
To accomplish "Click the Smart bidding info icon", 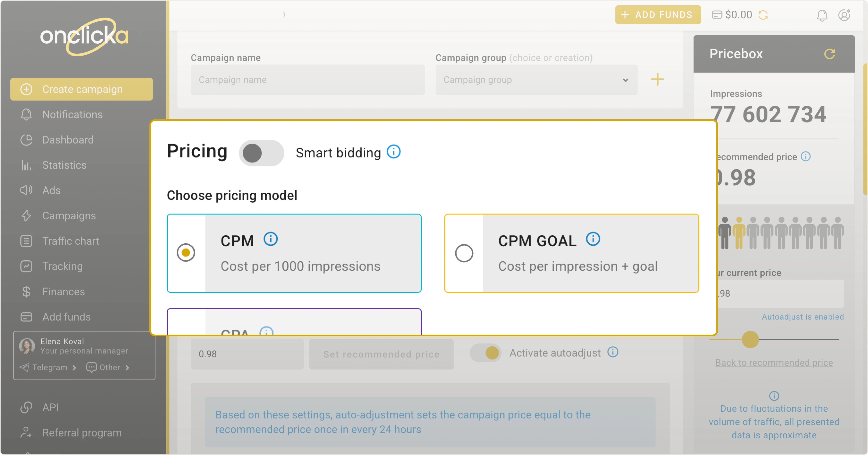I will [393, 152].
